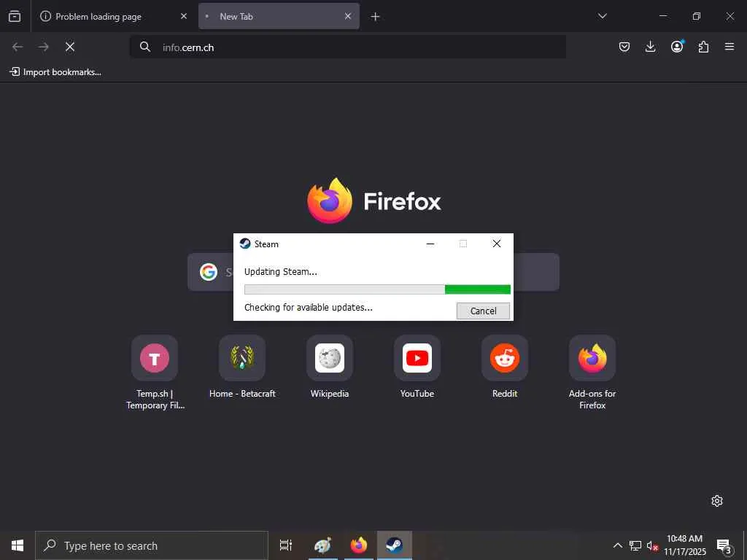
Task: Close the Steam updater dialog
Action: pos(496,244)
